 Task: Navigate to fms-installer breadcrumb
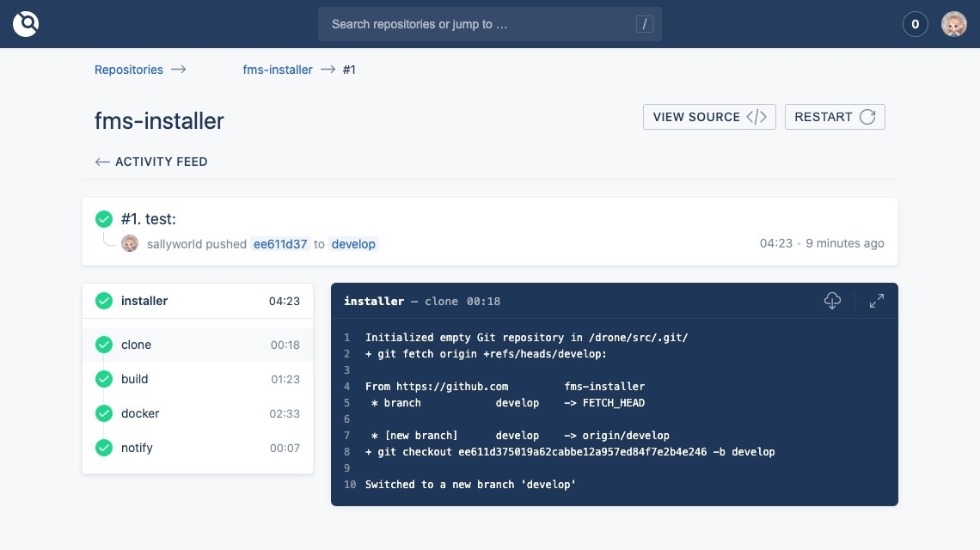pos(278,70)
